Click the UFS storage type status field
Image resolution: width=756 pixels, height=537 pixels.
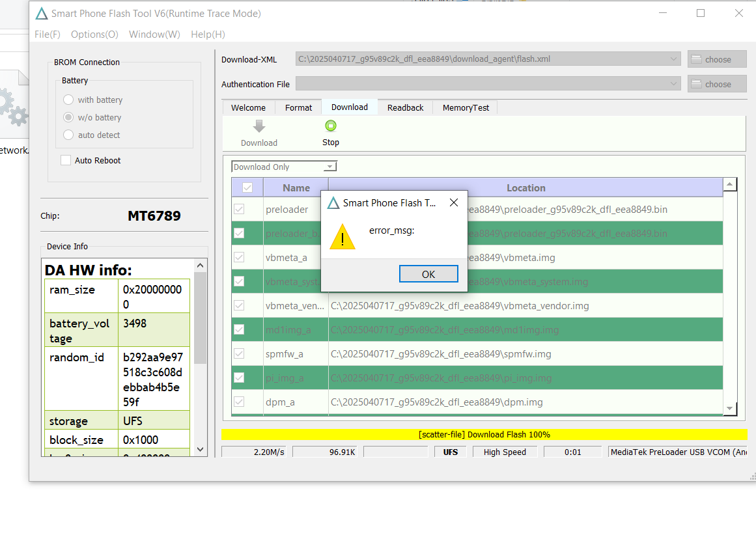[x=451, y=452]
